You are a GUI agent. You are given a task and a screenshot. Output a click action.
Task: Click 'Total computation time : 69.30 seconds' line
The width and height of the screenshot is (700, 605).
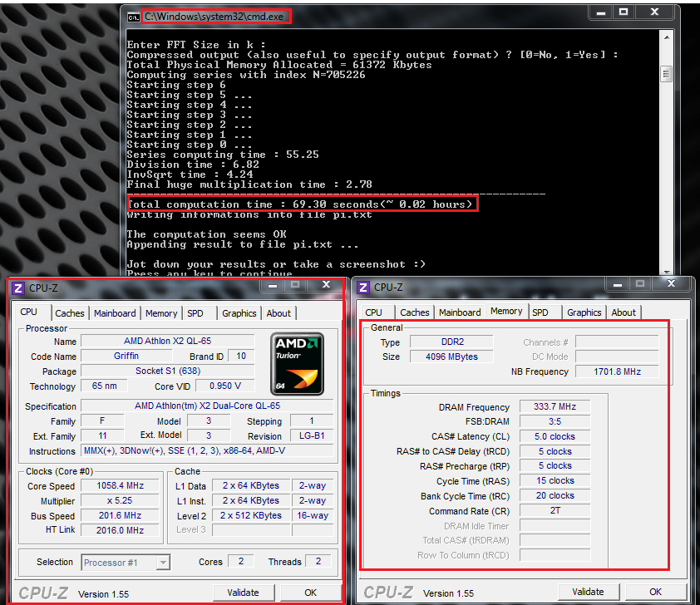coord(300,204)
